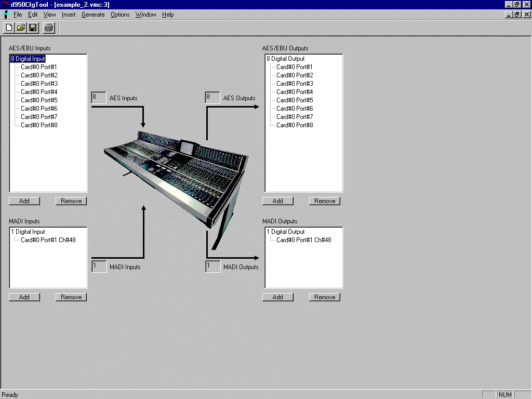Select the AES Outputs count field

(212, 98)
